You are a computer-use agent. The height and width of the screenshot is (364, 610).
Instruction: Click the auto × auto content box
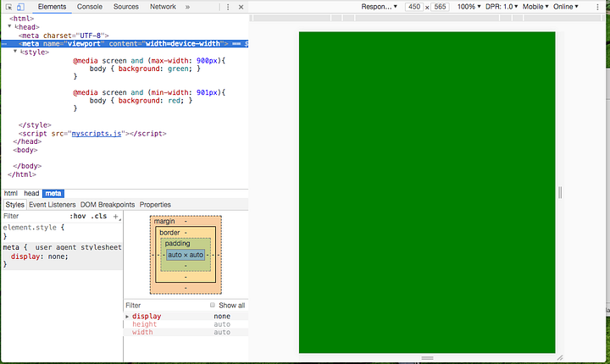pyautogui.click(x=186, y=255)
